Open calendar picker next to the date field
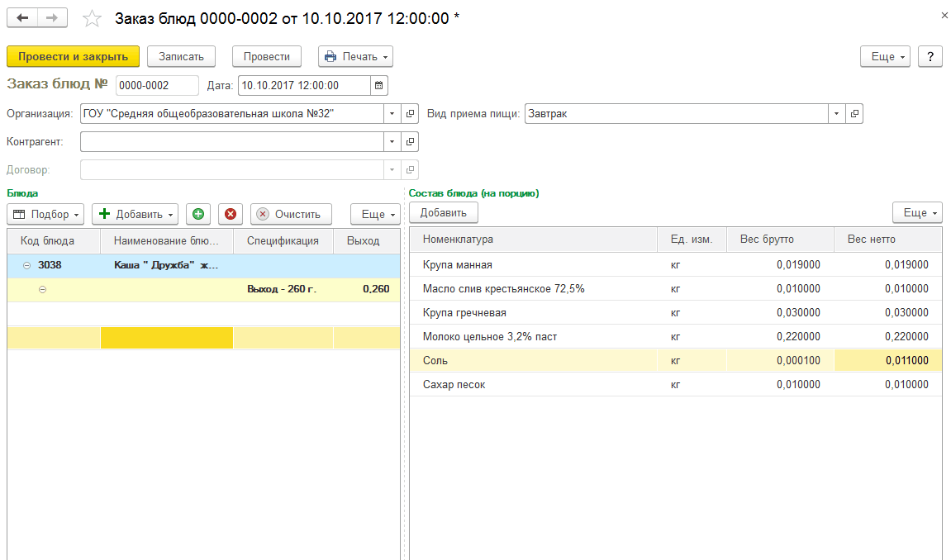The image size is (951, 560). coord(378,85)
